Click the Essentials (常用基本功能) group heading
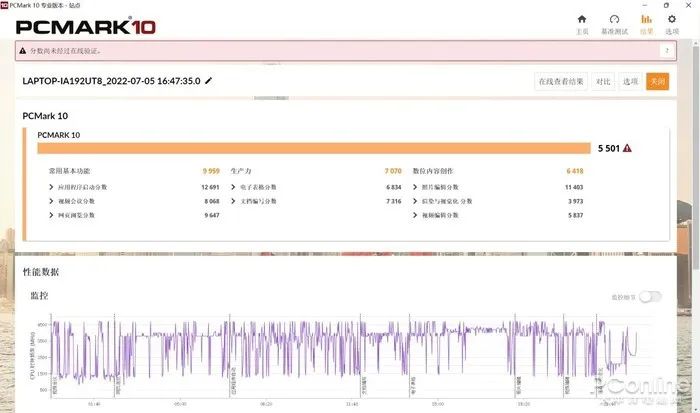This screenshot has height=413, width=700. tap(70, 171)
